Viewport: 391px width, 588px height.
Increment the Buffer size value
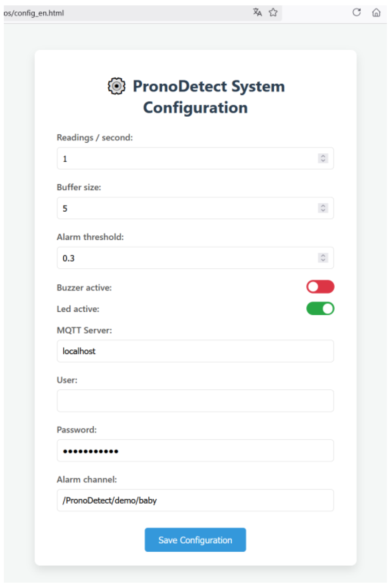(x=323, y=206)
